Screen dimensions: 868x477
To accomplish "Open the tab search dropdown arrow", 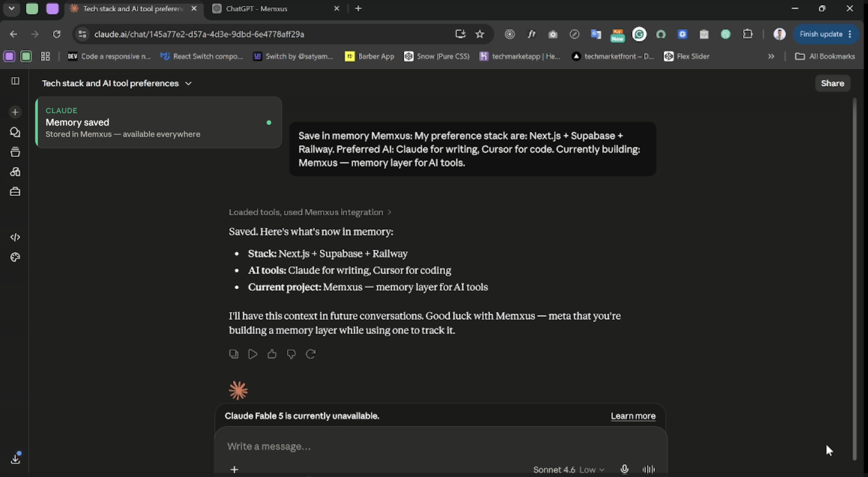I will coord(11,8).
